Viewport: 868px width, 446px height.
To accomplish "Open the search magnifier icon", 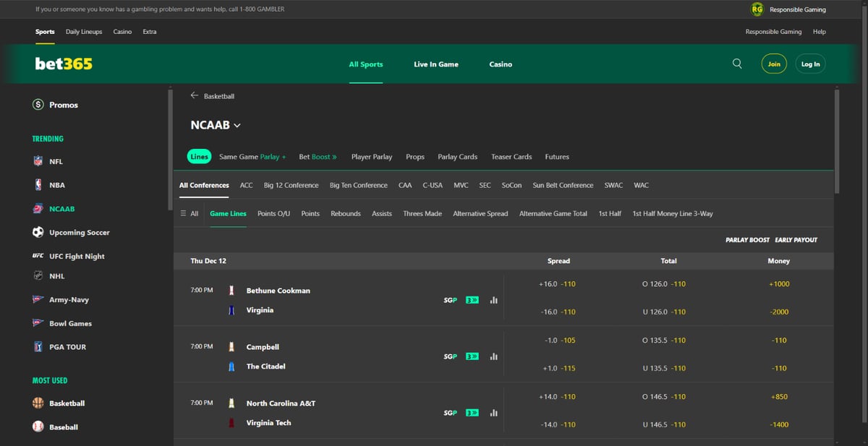I will tap(737, 64).
